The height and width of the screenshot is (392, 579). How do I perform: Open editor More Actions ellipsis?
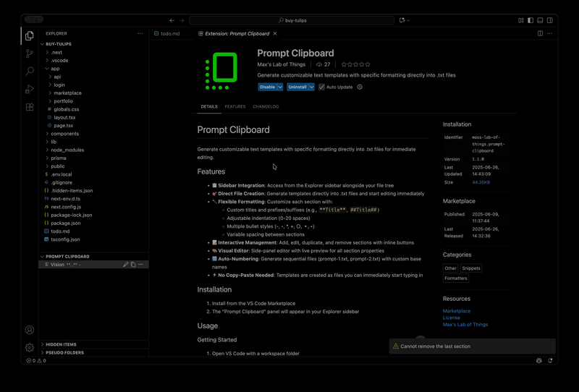550,33
